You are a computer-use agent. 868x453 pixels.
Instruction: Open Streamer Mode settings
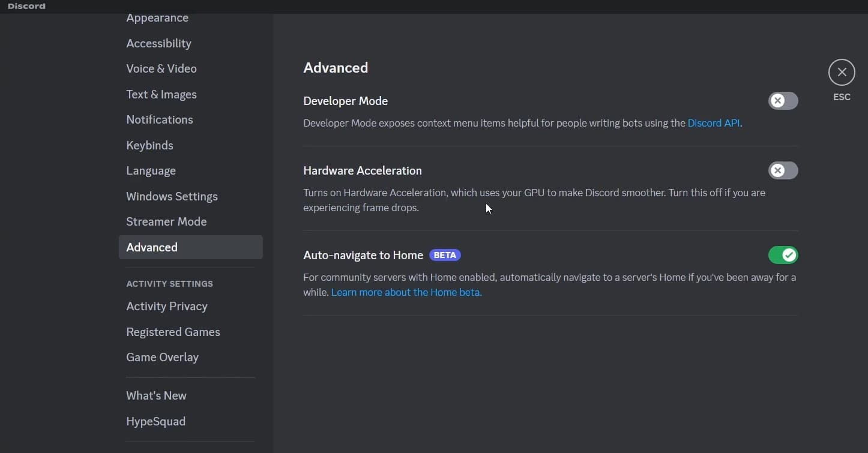pyautogui.click(x=166, y=221)
